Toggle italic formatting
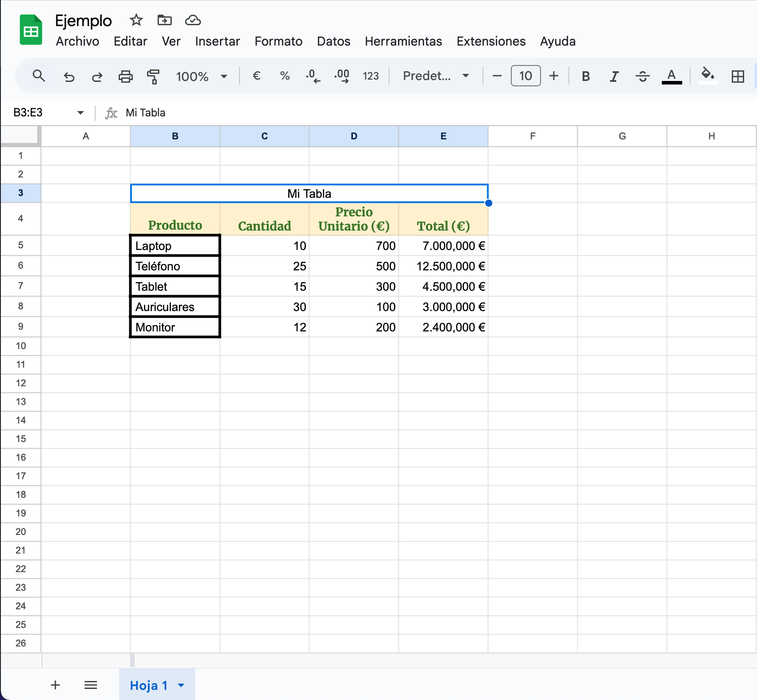Viewport: 757px width, 700px height. [x=614, y=77]
